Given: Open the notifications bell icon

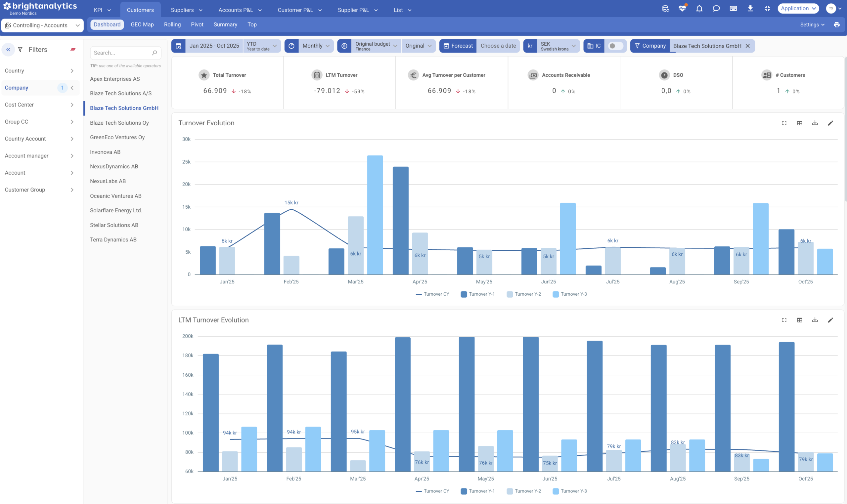Looking at the screenshot, I should pos(699,9).
